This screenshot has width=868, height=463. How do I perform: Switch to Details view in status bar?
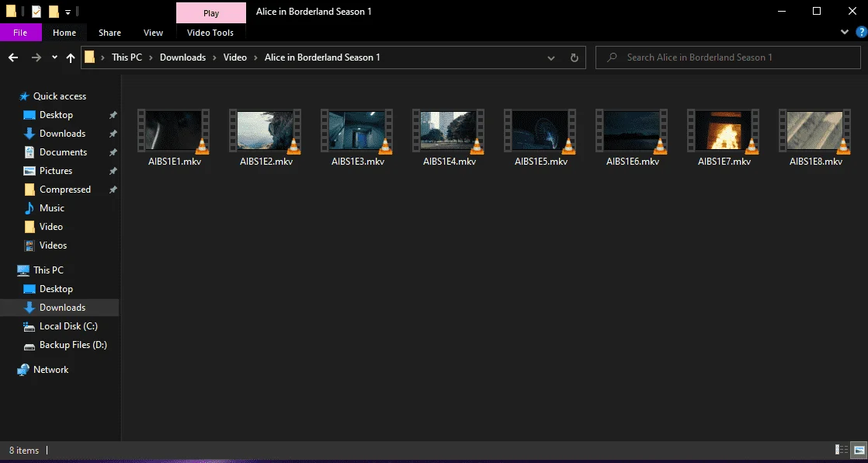tap(842, 450)
